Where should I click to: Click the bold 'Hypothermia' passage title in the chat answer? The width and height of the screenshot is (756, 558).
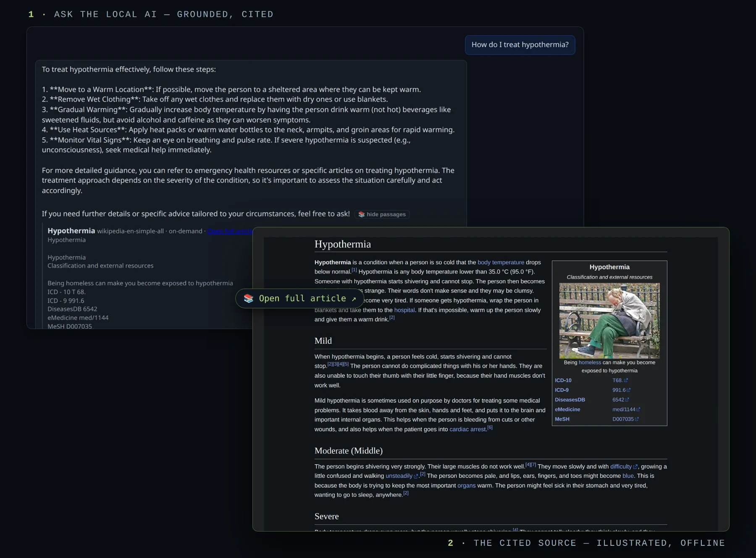[71, 231]
